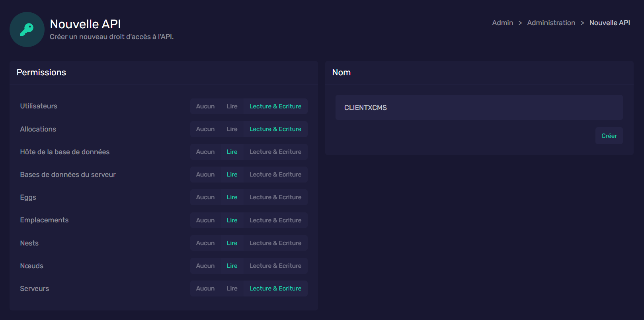Image resolution: width=644 pixels, height=320 pixels.
Task: Select Lire for Serveurs
Action: tap(232, 289)
